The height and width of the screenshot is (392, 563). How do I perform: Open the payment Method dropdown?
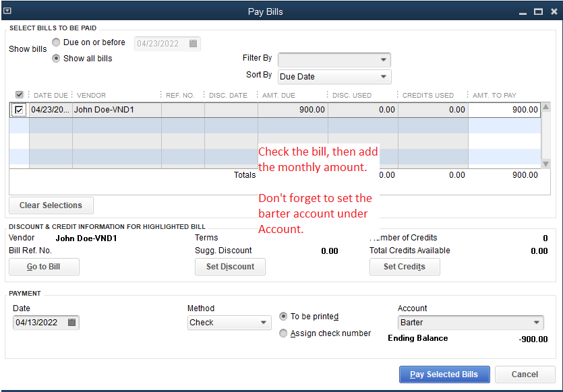[x=229, y=323]
